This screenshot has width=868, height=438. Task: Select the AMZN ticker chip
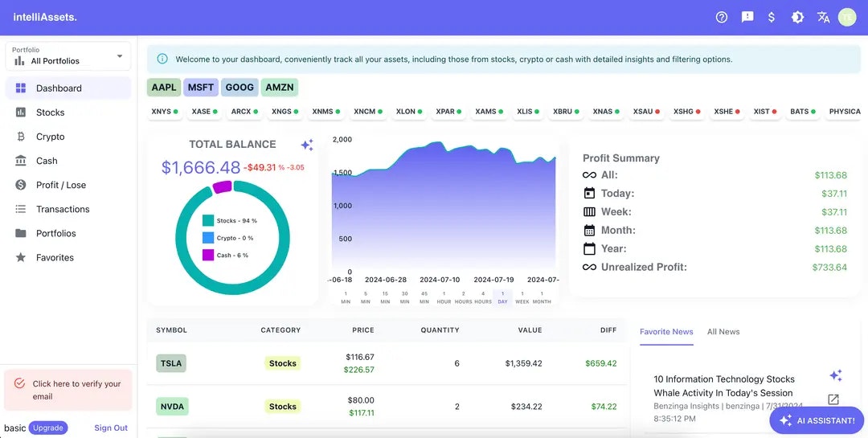pyautogui.click(x=280, y=88)
